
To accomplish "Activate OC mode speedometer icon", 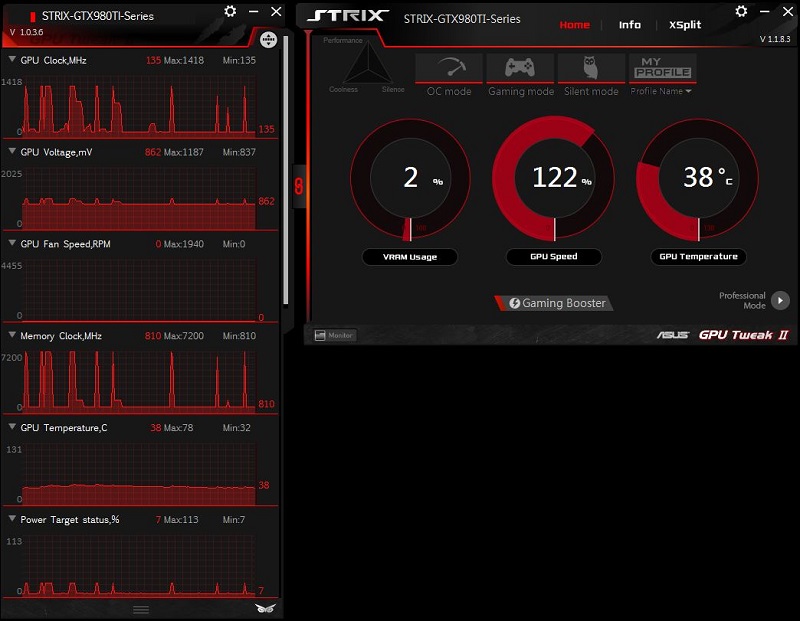I will click(449, 69).
